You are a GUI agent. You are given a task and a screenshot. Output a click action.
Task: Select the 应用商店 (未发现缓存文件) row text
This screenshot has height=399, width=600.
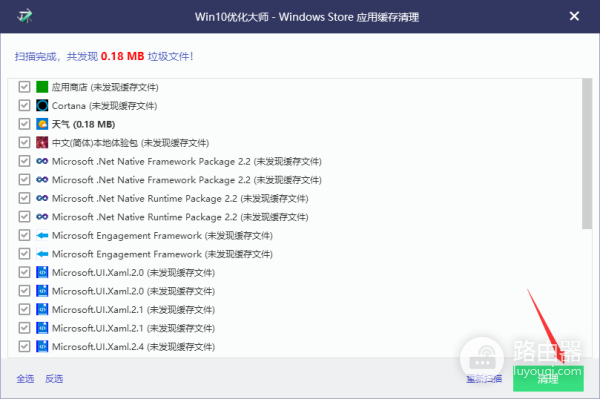click(105, 87)
